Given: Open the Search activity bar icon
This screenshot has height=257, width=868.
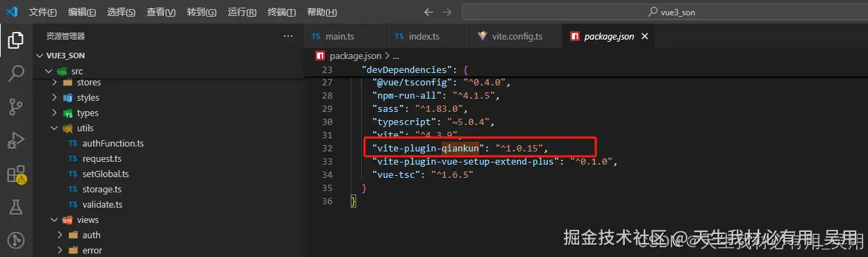Looking at the screenshot, I should click(15, 74).
